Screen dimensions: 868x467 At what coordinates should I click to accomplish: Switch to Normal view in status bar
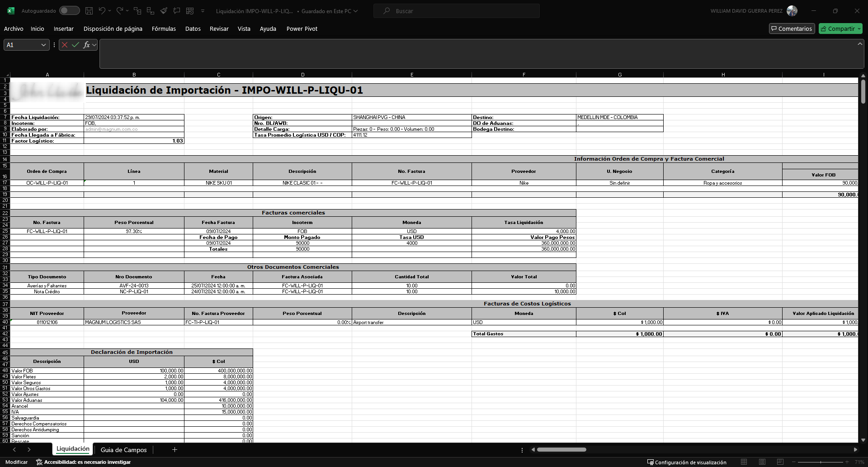[744, 462]
